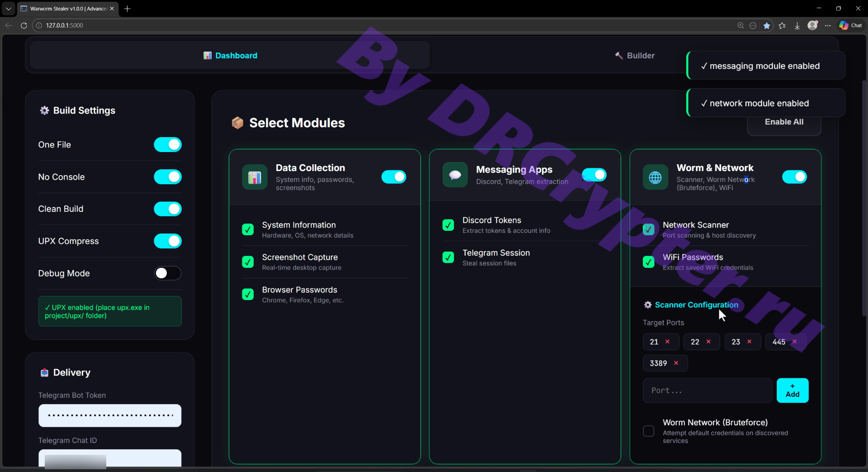Click the Enable All button

tap(784, 122)
